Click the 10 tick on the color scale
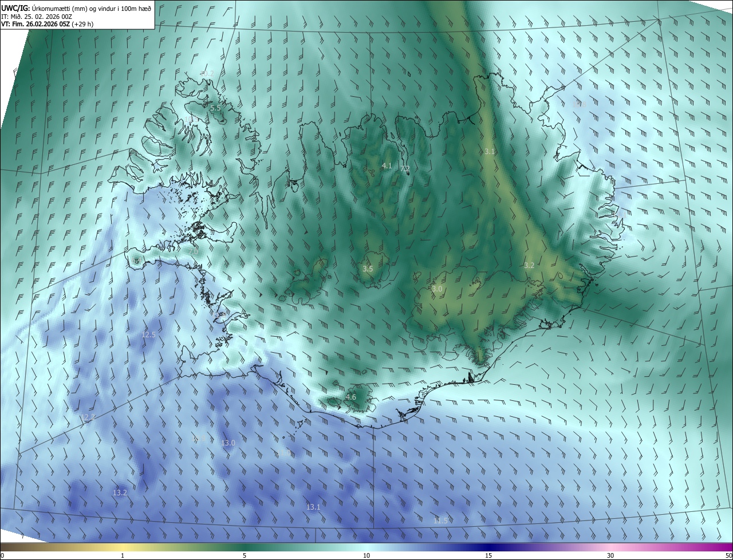The height and width of the screenshot is (560, 733). tap(366, 555)
